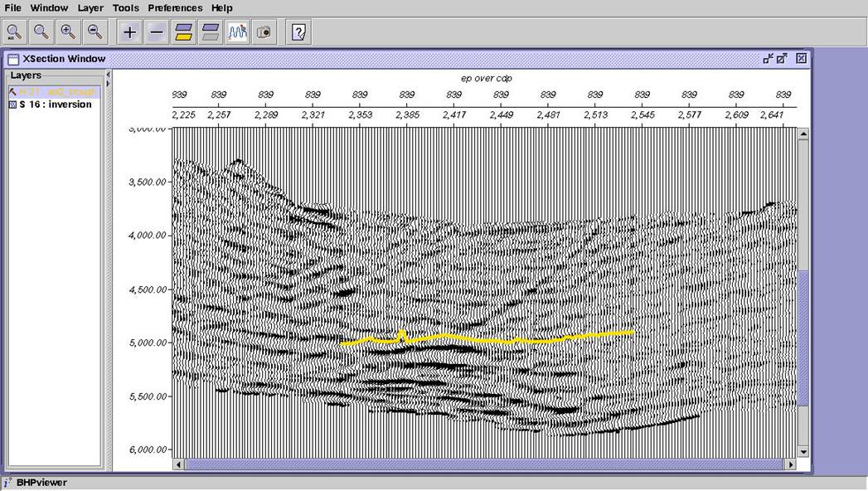The width and height of the screenshot is (868, 491).
Task: Click the hammer icon of horizon layer
Action: [x=12, y=92]
